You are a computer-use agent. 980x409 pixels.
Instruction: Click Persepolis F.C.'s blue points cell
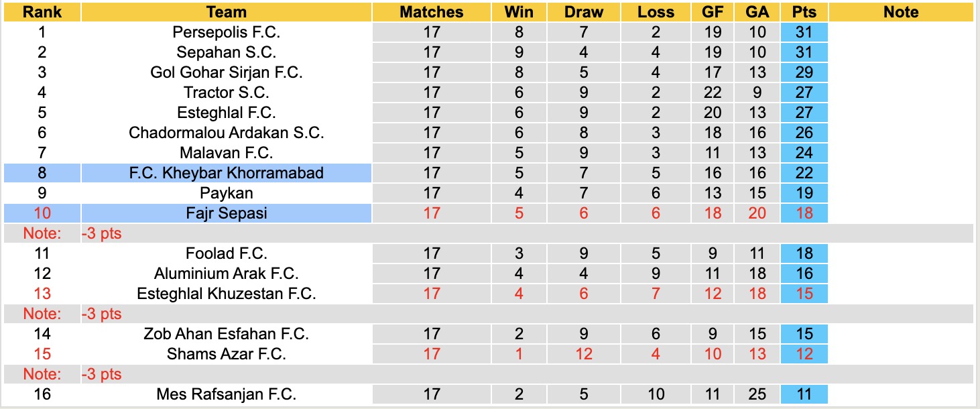pyautogui.click(x=804, y=32)
